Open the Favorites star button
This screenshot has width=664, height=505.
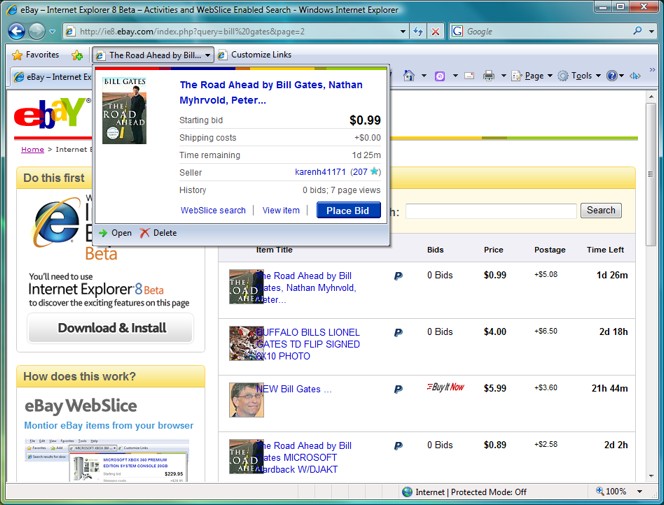[36, 55]
